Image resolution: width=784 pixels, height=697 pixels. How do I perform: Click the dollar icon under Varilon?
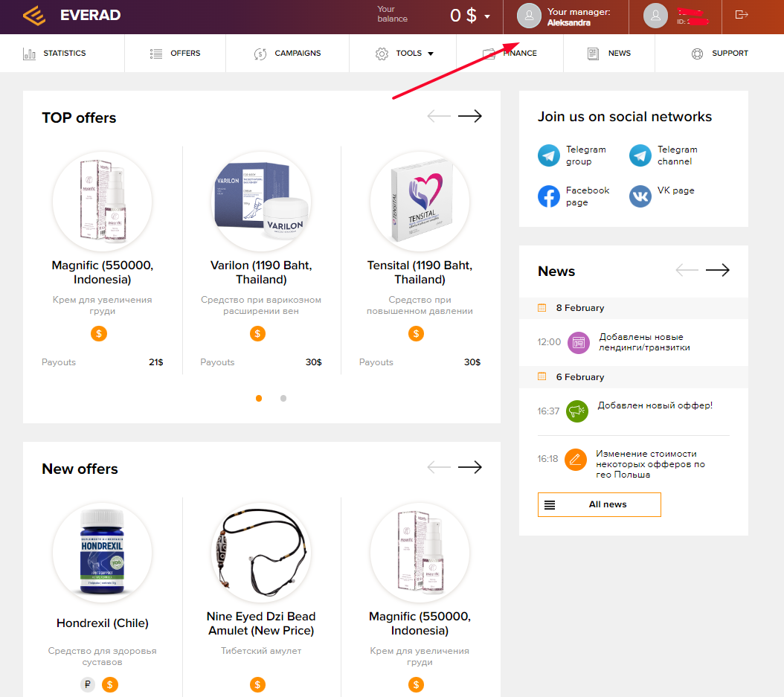pos(257,333)
